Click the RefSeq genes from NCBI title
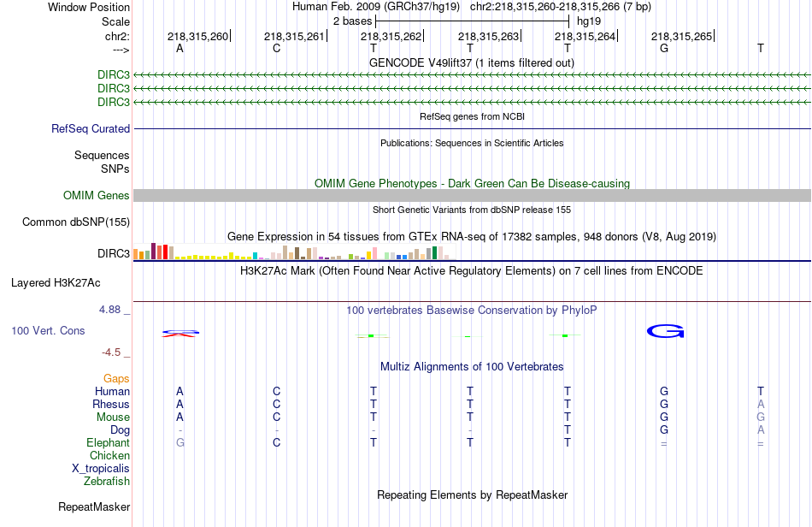The height and width of the screenshot is (527, 812). [x=472, y=116]
